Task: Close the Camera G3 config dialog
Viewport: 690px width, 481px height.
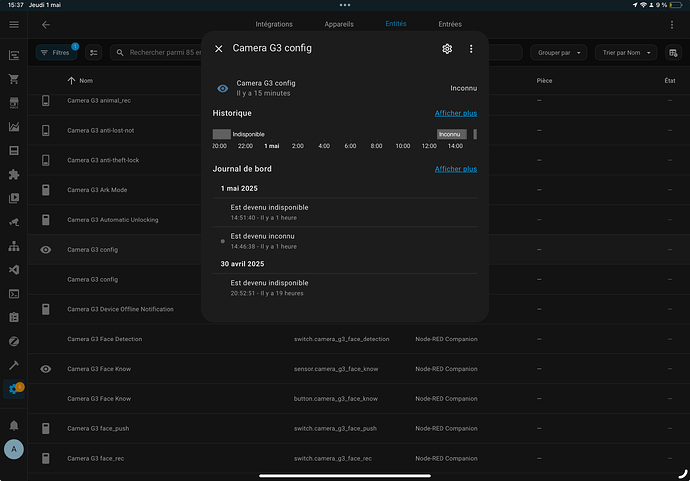Action: (x=219, y=49)
